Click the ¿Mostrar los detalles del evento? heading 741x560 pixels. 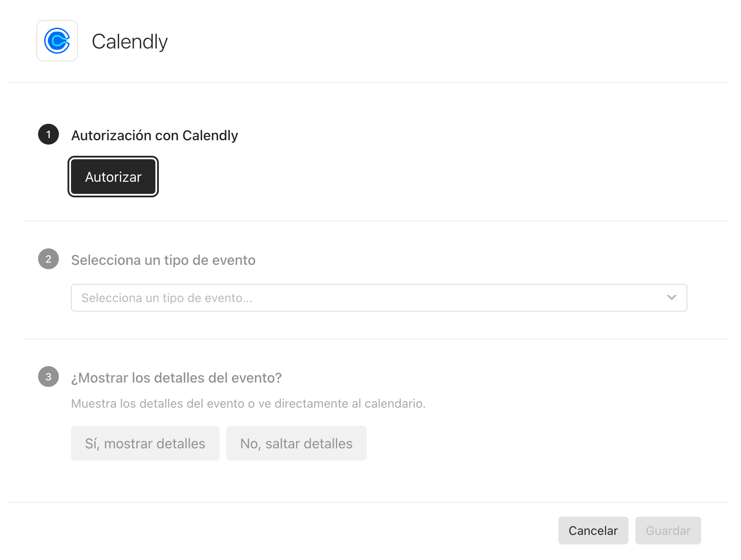click(x=176, y=378)
